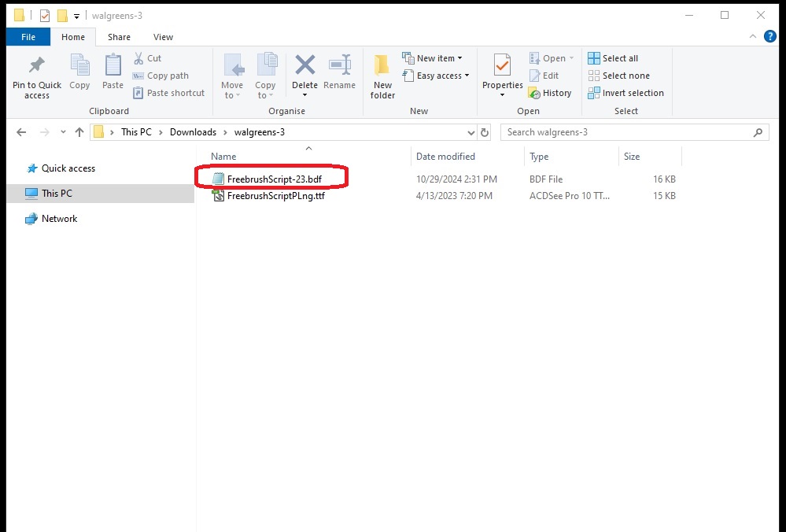Click the Open ribbon command
The width and height of the screenshot is (786, 532).
(548, 58)
